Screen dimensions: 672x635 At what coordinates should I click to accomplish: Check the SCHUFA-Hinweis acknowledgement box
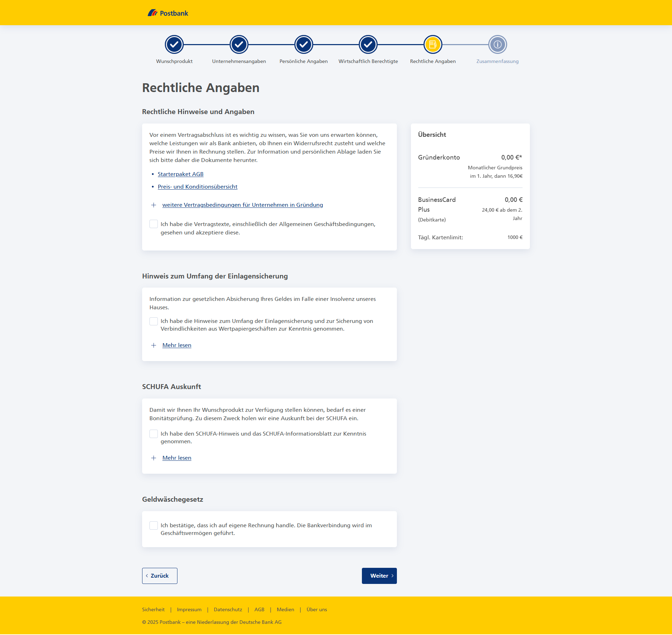coord(153,434)
